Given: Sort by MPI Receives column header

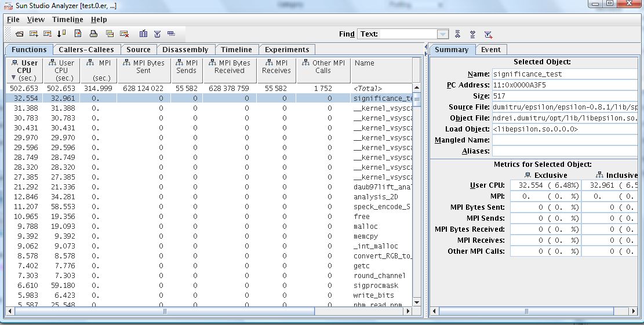Looking at the screenshot, I should coord(276,70).
